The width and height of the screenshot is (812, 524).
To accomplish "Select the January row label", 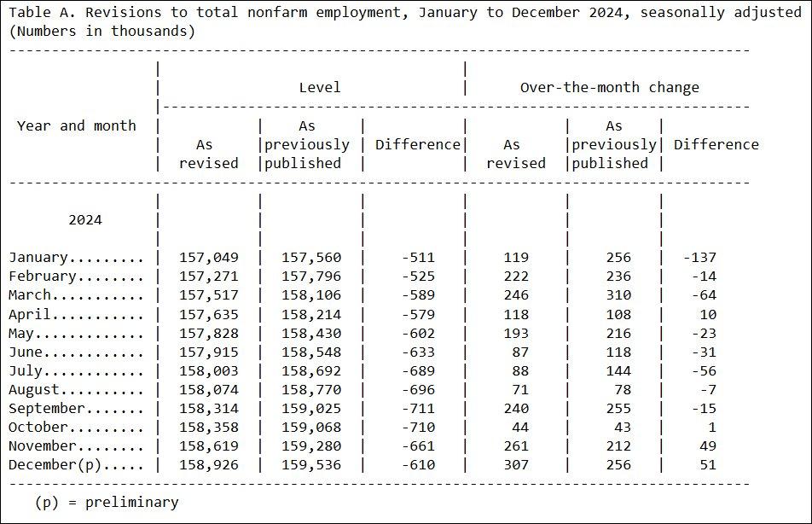I will click(51, 257).
